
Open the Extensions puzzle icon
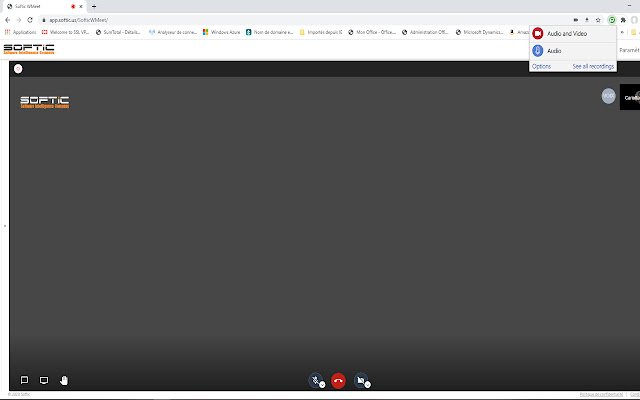[623, 20]
